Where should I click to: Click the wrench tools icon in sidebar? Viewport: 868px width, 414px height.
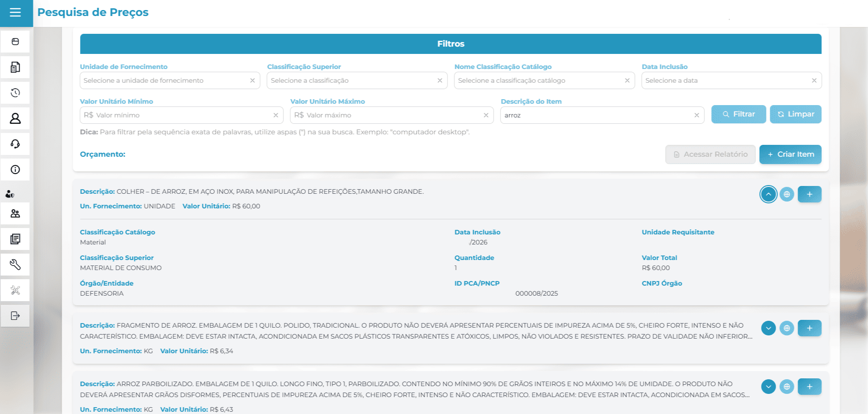[x=15, y=265]
